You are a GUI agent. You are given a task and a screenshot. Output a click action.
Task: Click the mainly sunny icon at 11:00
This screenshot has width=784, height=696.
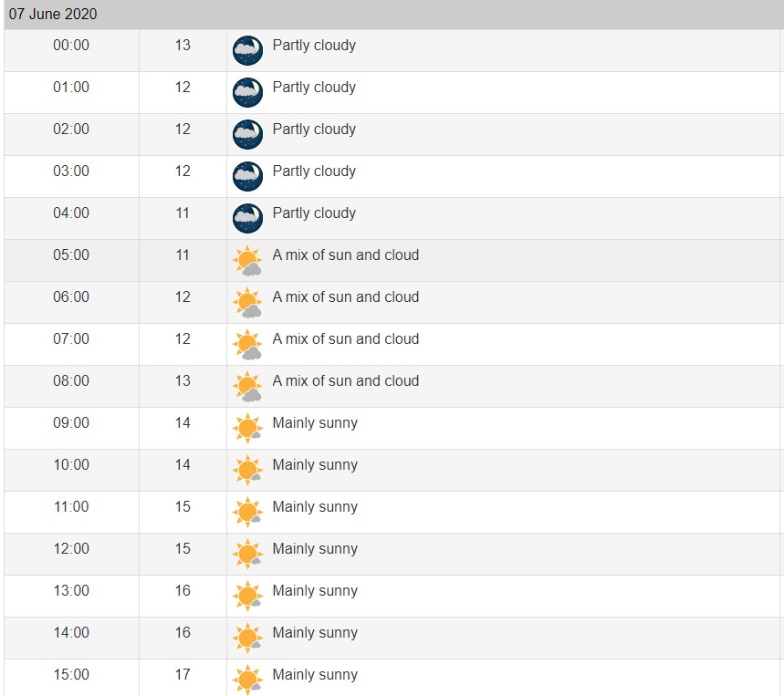click(247, 513)
